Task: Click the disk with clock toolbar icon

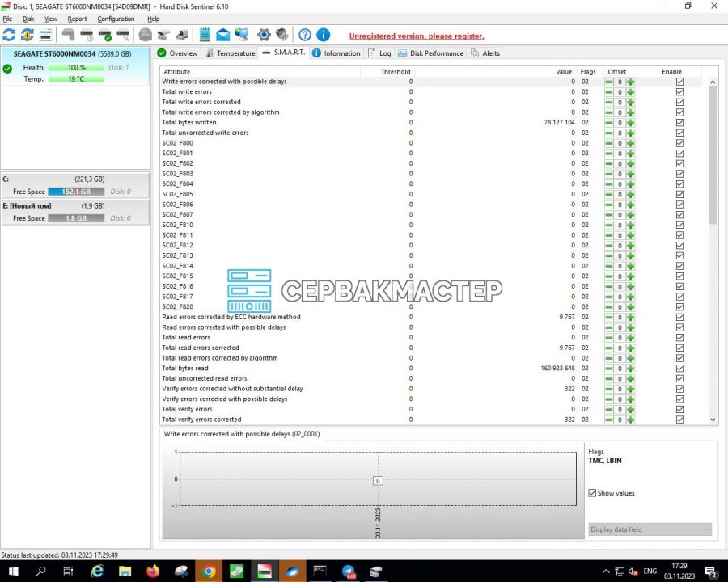Action: click(x=87, y=35)
